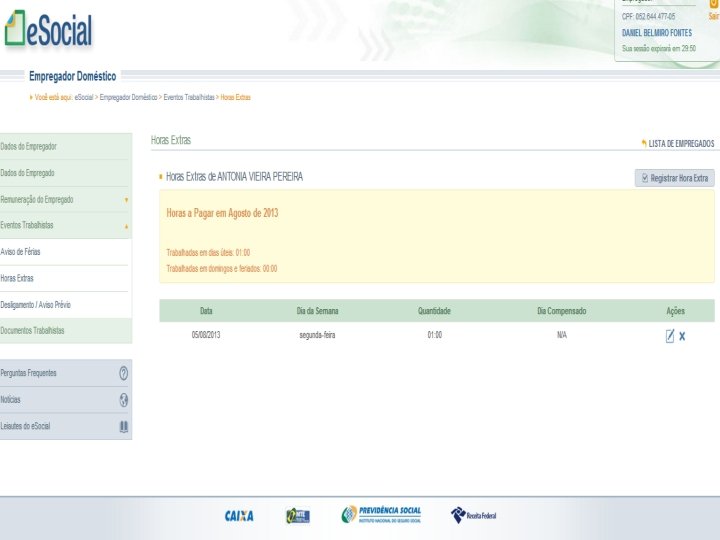Edit the 05/08/2013 overtime entry
The height and width of the screenshot is (540, 720).
click(669, 336)
